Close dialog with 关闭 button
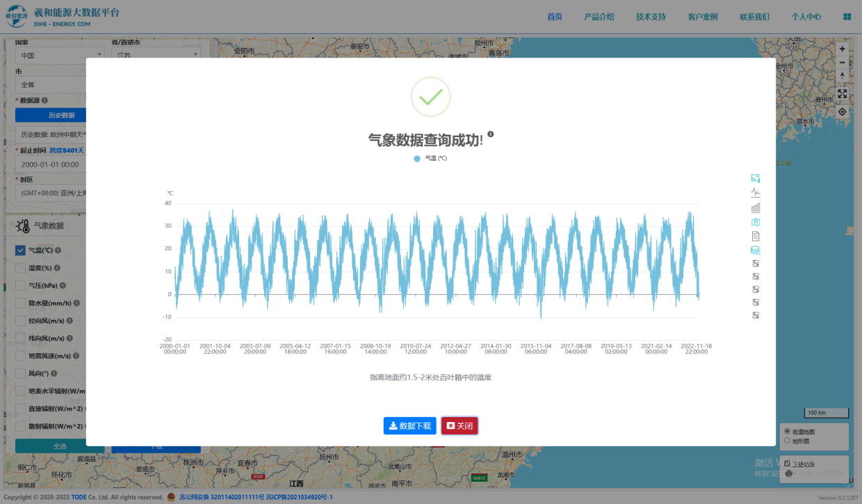This screenshot has height=504, width=862. coord(460,426)
